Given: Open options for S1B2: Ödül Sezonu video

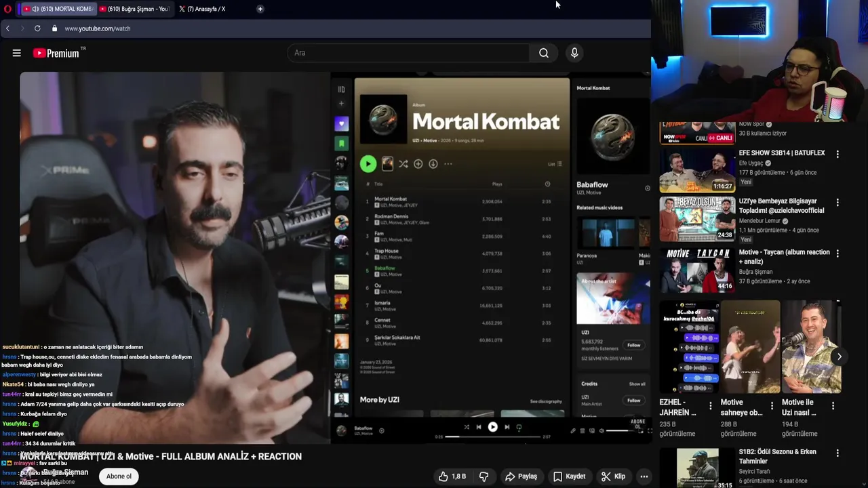Looking at the screenshot, I should pyautogui.click(x=837, y=453).
